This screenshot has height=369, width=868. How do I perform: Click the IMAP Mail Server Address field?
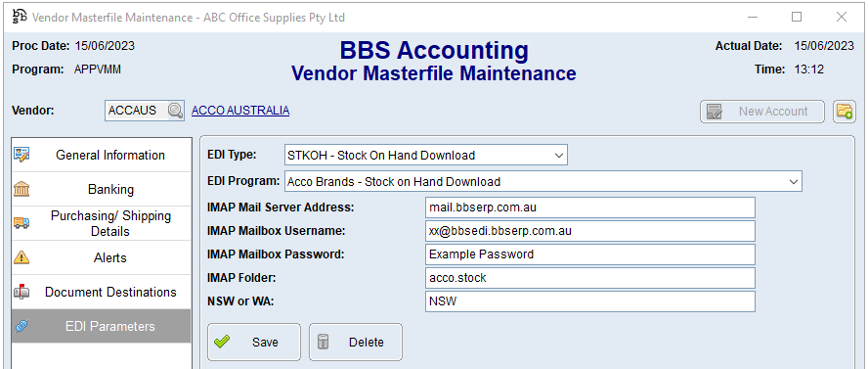point(590,208)
